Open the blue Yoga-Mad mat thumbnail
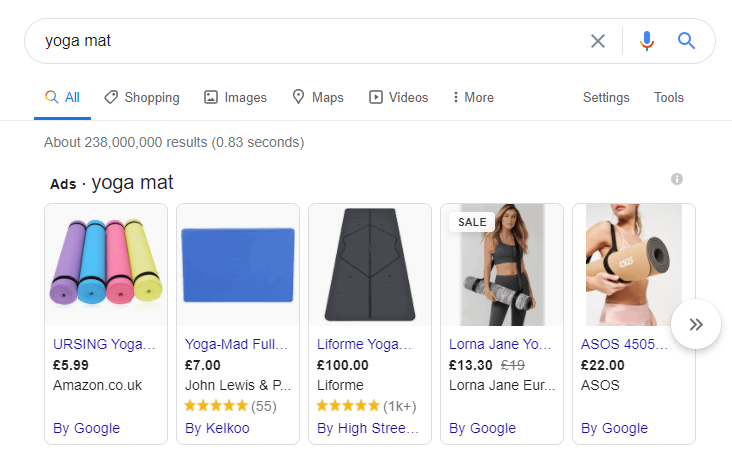The width and height of the screenshot is (732, 457). coord(238,265)
